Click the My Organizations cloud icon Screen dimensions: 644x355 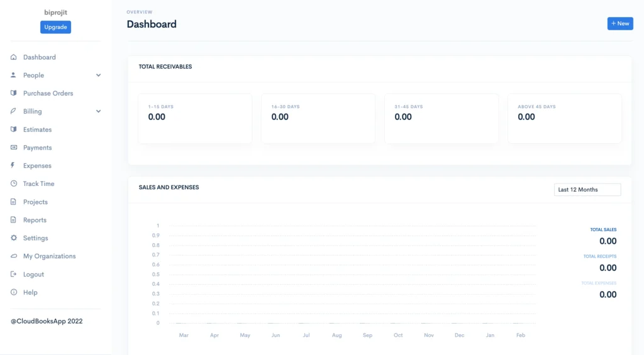14,256
